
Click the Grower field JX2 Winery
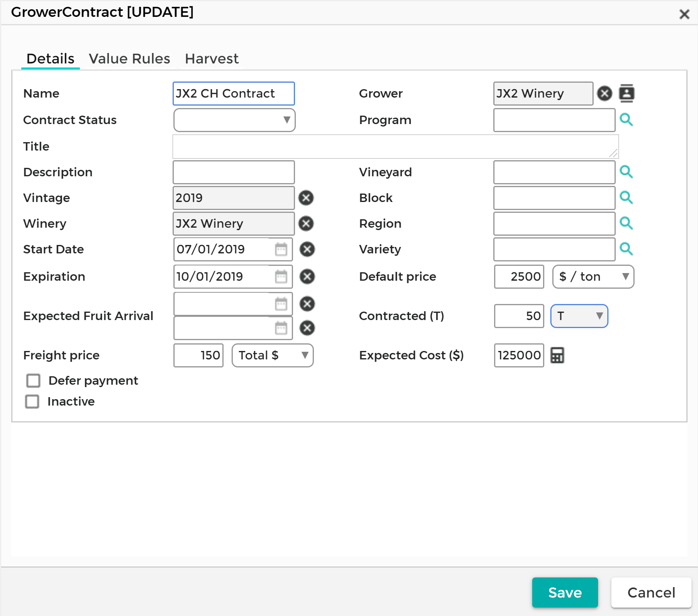[543, 94]
